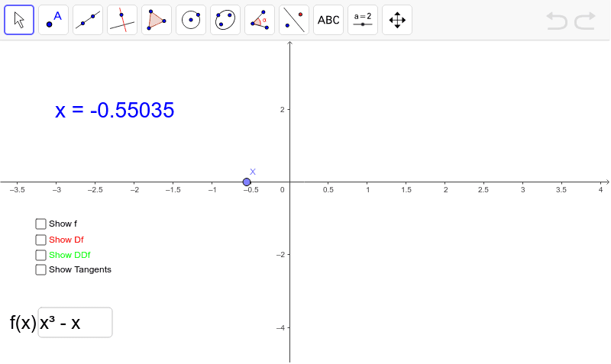Viewport: 611px width, 364px height.
Task: Enable the Show f checkbox
Action: coord(40,224)
